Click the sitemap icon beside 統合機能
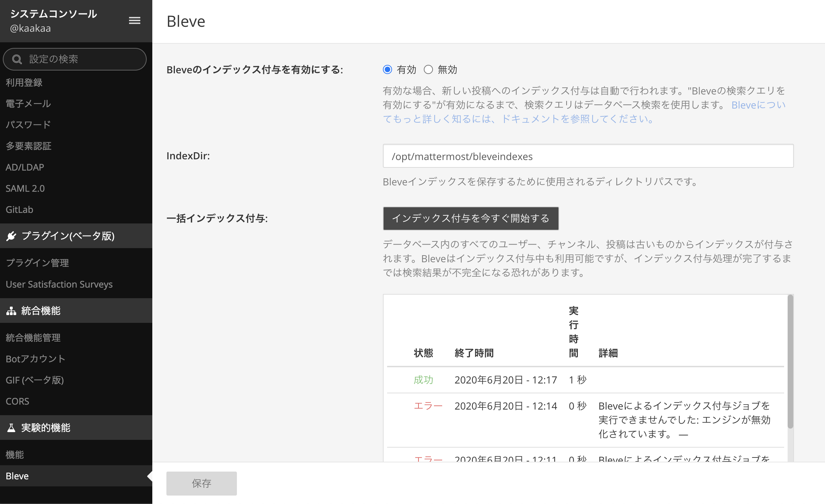Viewport: 825px width, 504px height. (x=11, y=311)
